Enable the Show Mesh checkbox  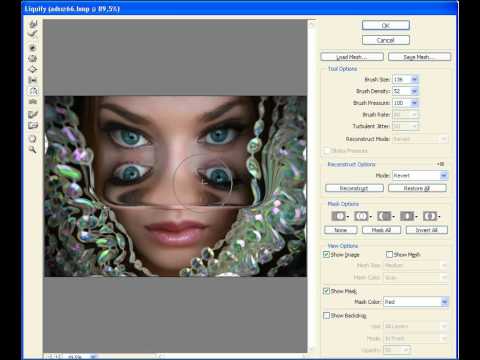389,254
